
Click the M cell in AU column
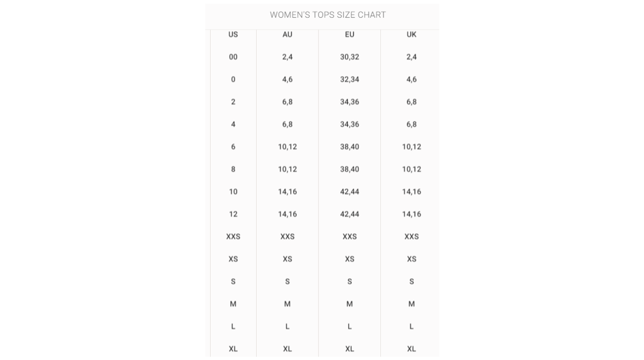[287, 304]
